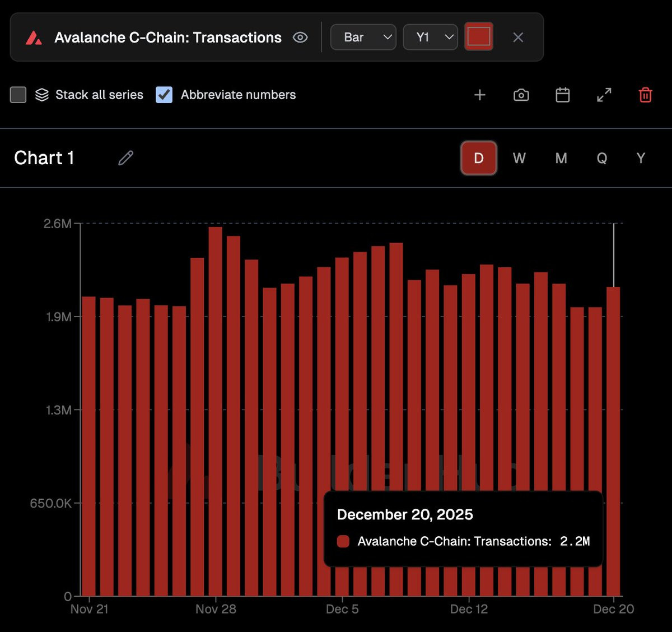The width and height of the screenshot is (672, 632).
Task: Click the 1.9M y-axis label
Action: [x=59, y=317]
